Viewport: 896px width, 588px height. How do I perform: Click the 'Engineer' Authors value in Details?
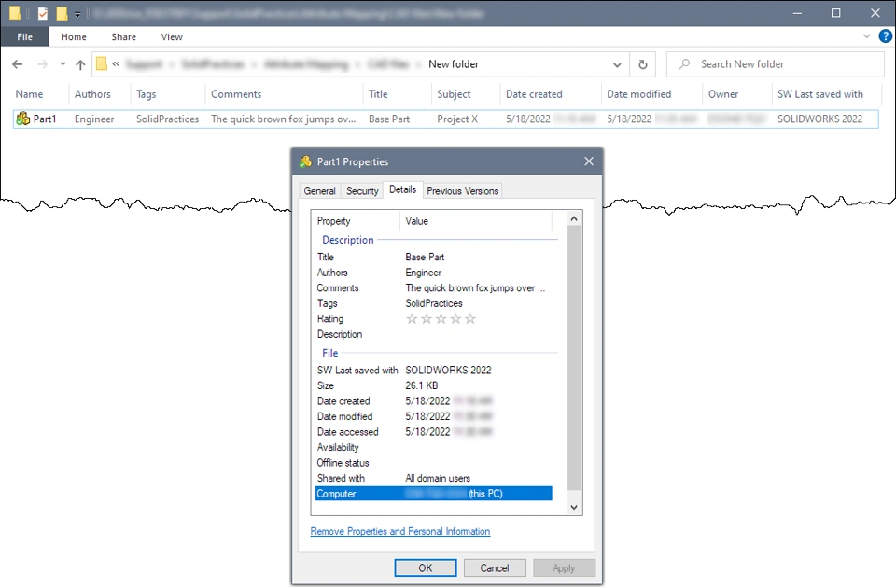[424, 273]
